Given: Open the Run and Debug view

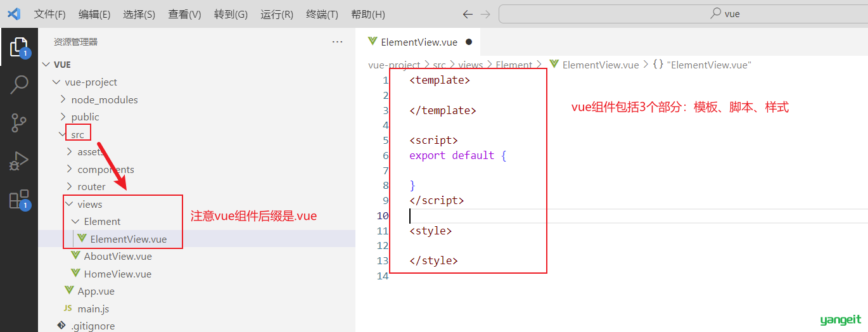Looking at the screenshot, I should tap(19, 161).
